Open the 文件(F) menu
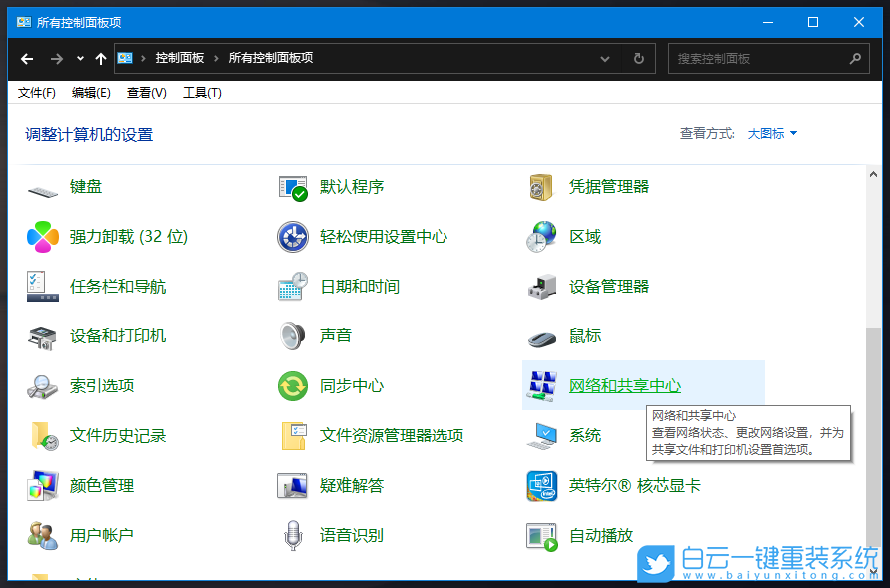This screenshot has width=890, height=588. click(36, 92)
